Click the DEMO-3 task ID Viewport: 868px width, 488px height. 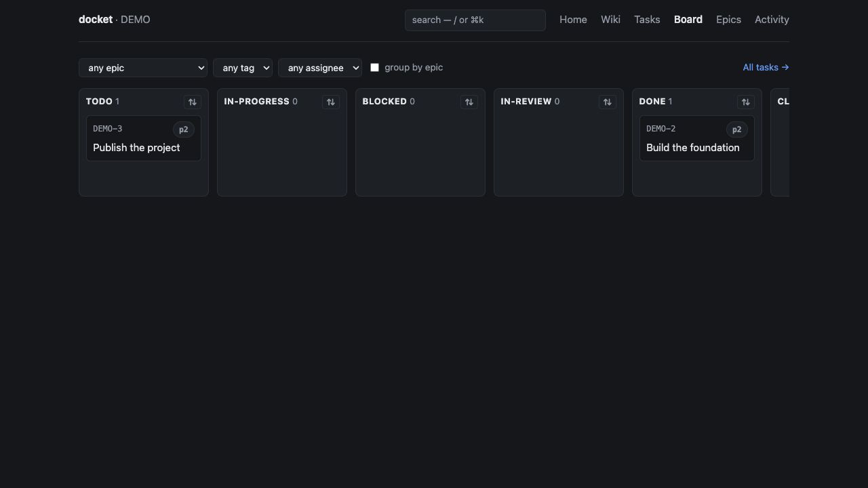108,129
